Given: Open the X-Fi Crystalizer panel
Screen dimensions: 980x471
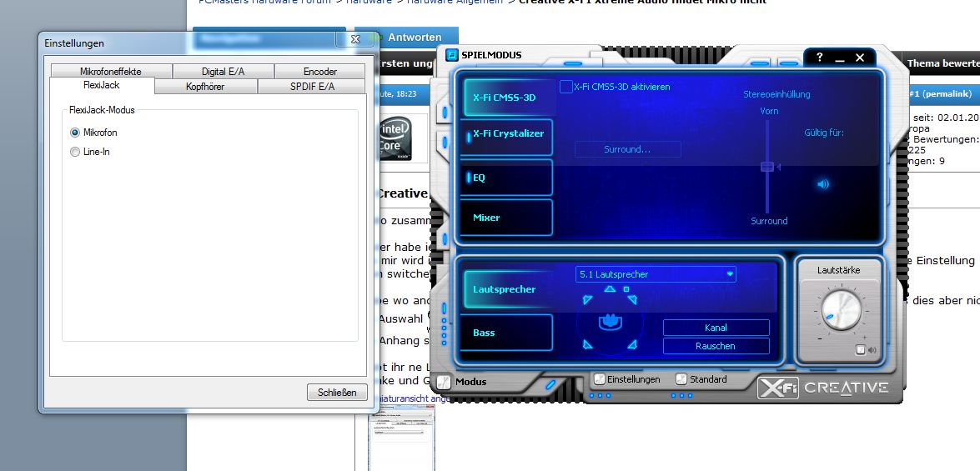Looking at the screenshot, I should click(508, 137).
